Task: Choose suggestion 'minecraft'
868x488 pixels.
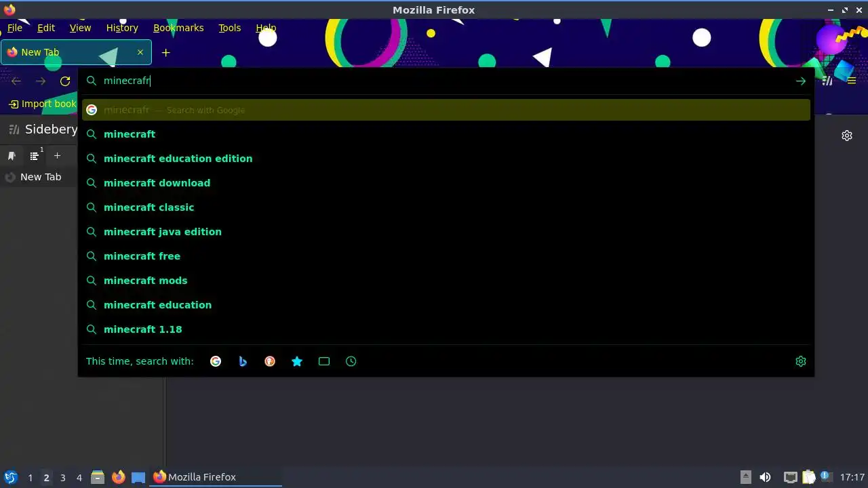Action: click(x=446, y=134)
